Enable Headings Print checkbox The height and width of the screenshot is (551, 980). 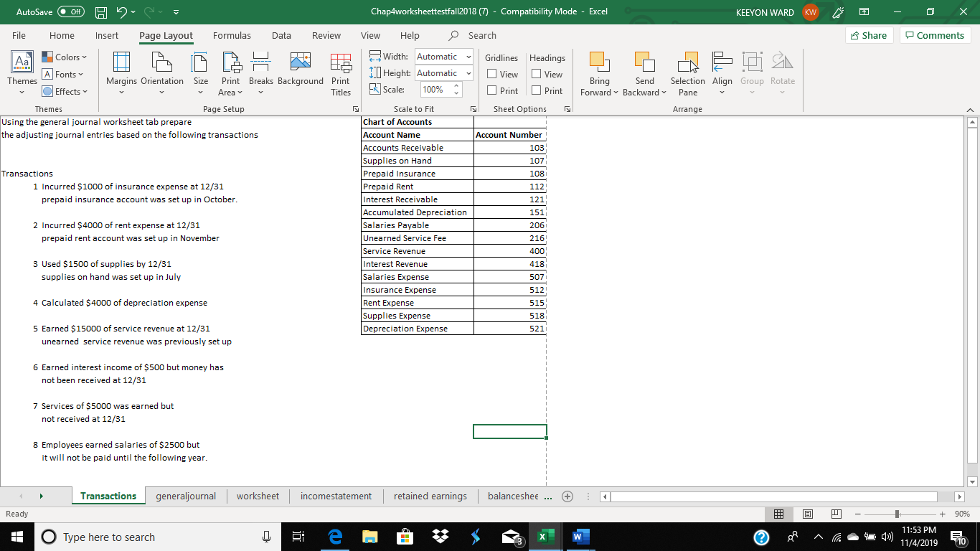[x=537, y=90]
